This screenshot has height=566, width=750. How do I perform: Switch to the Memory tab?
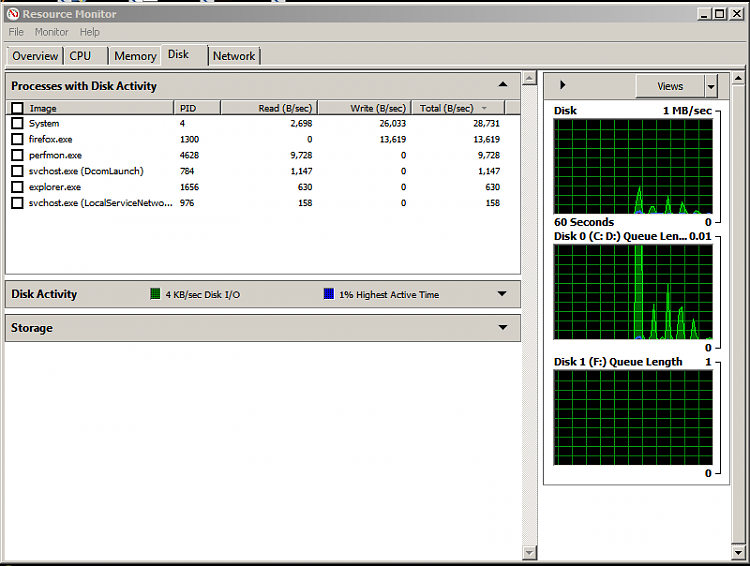tap(135, 56)
